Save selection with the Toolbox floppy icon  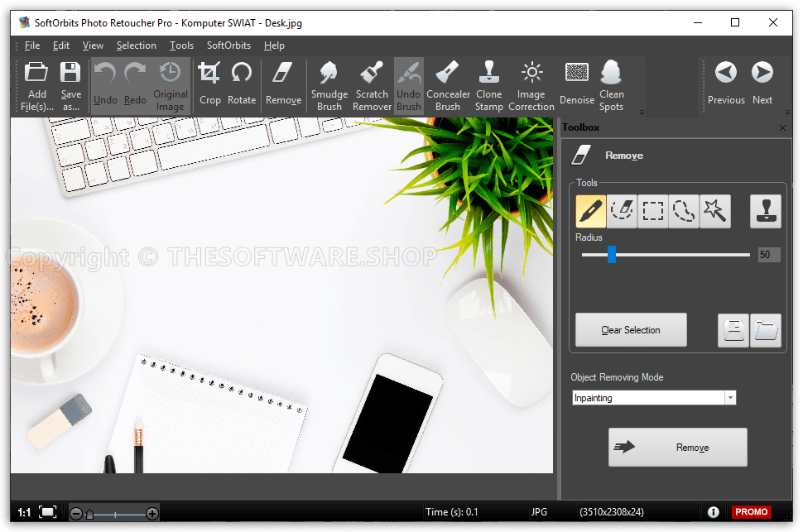(x=733, y=330)
